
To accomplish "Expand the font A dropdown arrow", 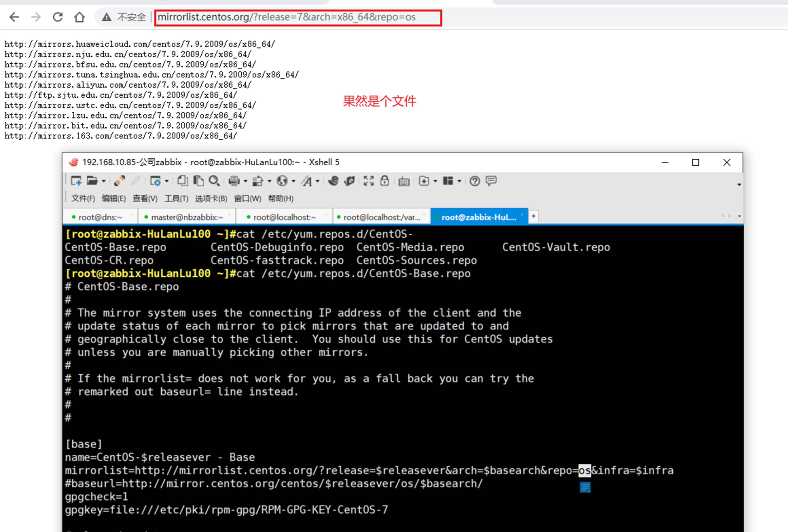I will tap(318, 181).
